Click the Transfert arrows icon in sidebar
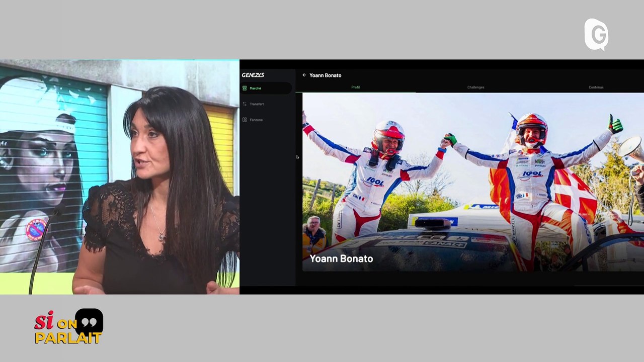 245,104
